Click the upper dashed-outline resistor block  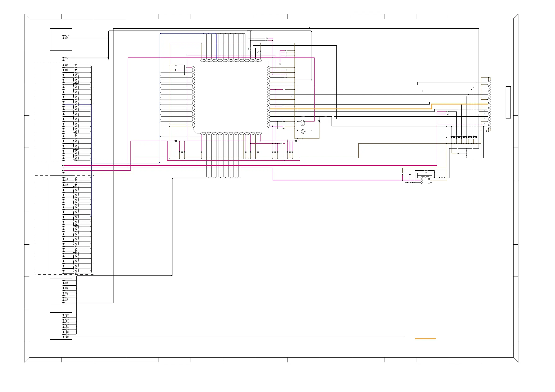[64, 112]
